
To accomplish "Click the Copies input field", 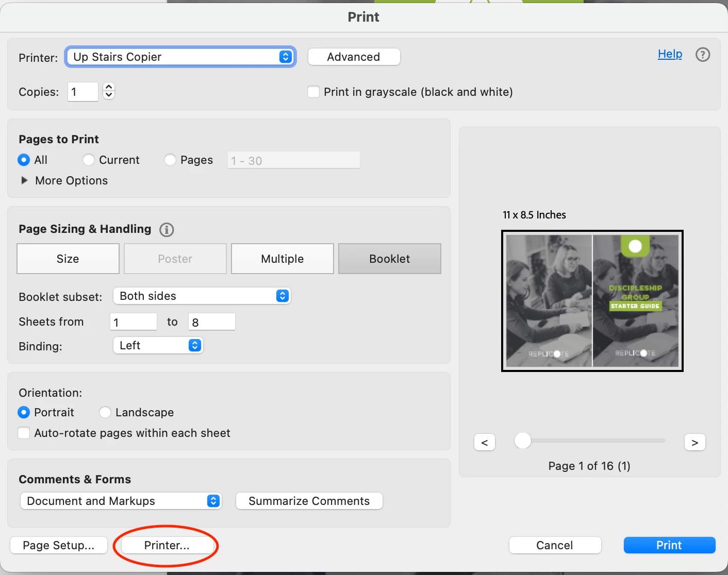I will point(83,92).
